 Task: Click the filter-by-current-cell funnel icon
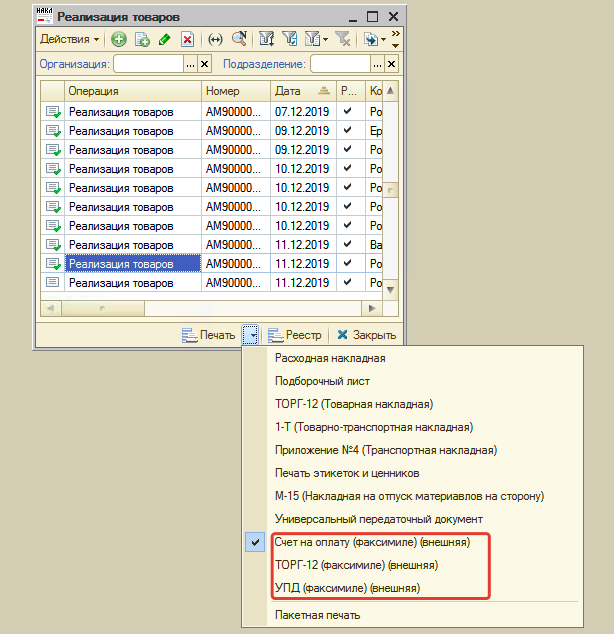click(290, 39)
